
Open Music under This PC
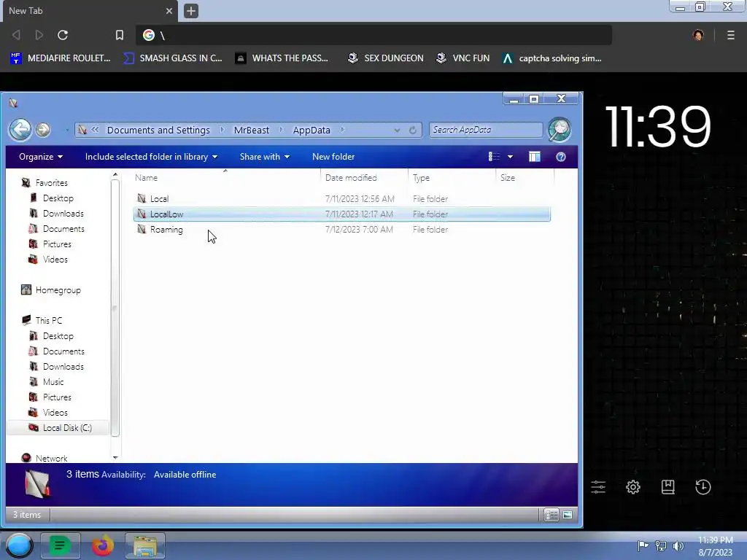pos(53,382)
